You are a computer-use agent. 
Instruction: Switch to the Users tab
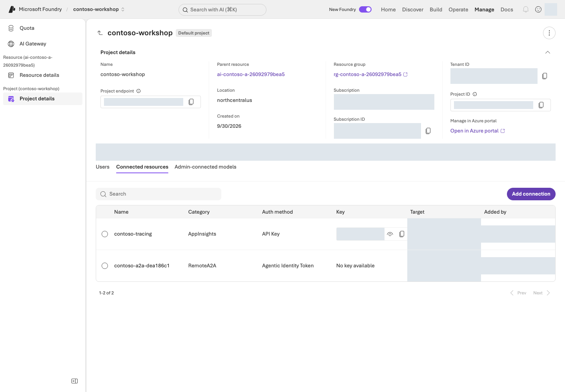[102, 167]
